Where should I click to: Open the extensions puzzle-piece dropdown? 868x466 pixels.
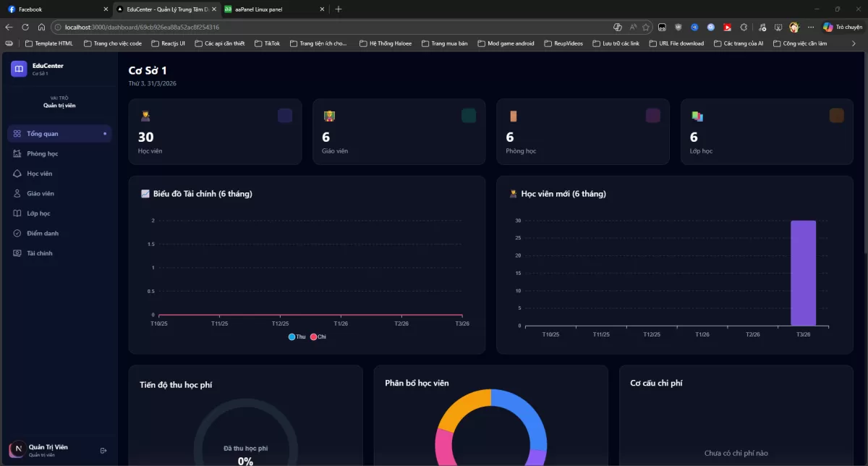744,25
